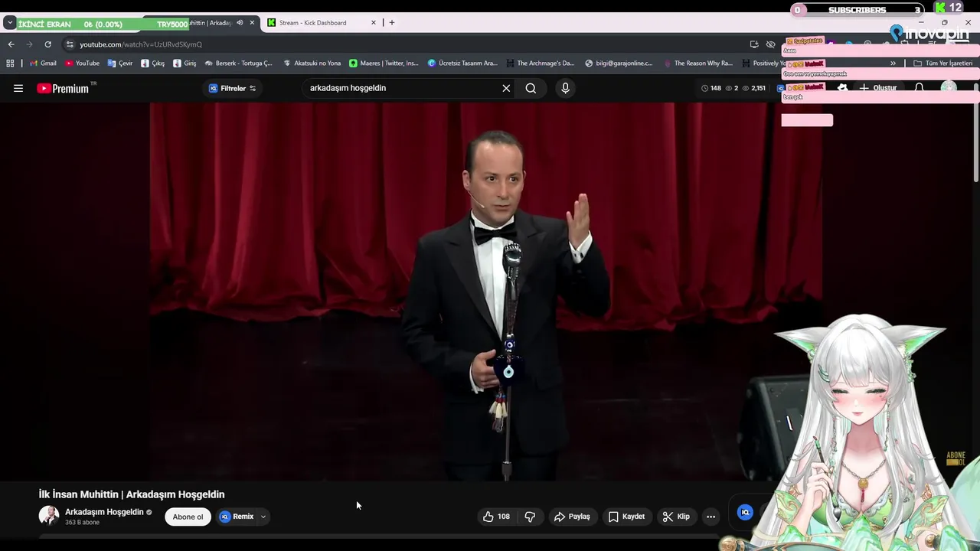Open the Çevir bookmark
Image resolution: width=980 pixels, height=551 pixels.
(x=120, y=64)
